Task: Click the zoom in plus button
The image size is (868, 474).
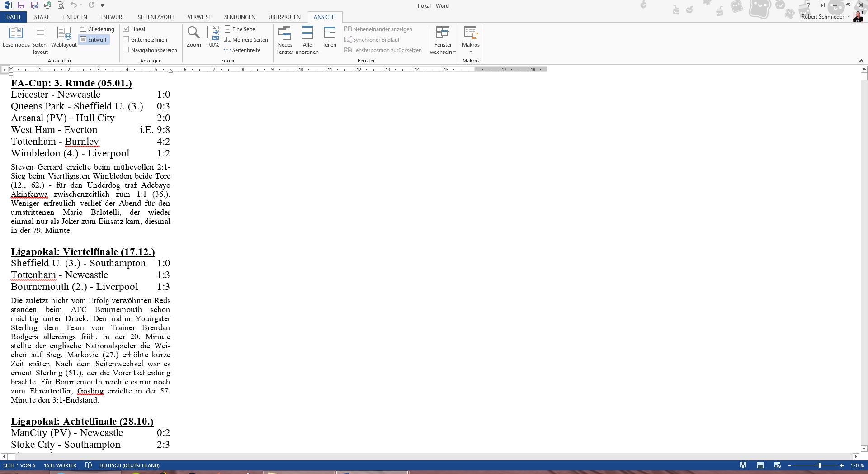Action: point(841,465)
